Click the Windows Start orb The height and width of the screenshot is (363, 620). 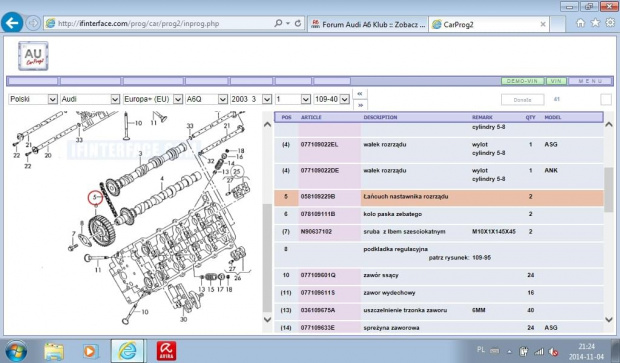16,351
